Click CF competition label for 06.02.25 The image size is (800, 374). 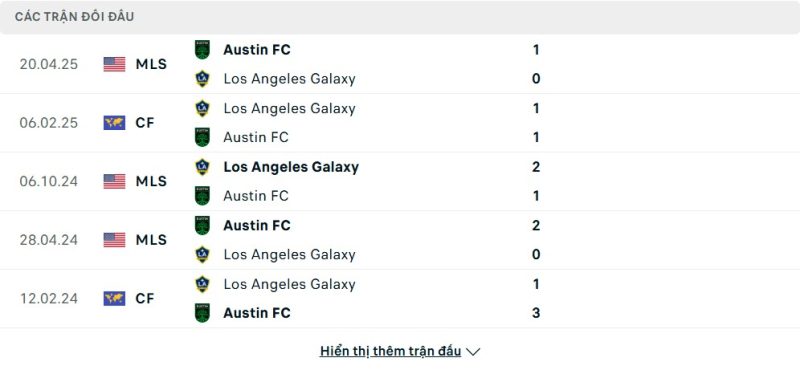(145, 123)
